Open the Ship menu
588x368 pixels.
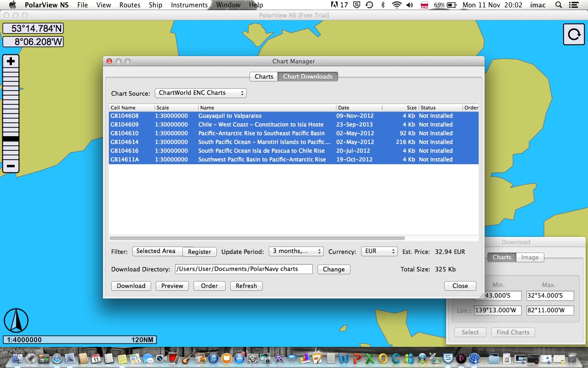click(x=156, y=5)
